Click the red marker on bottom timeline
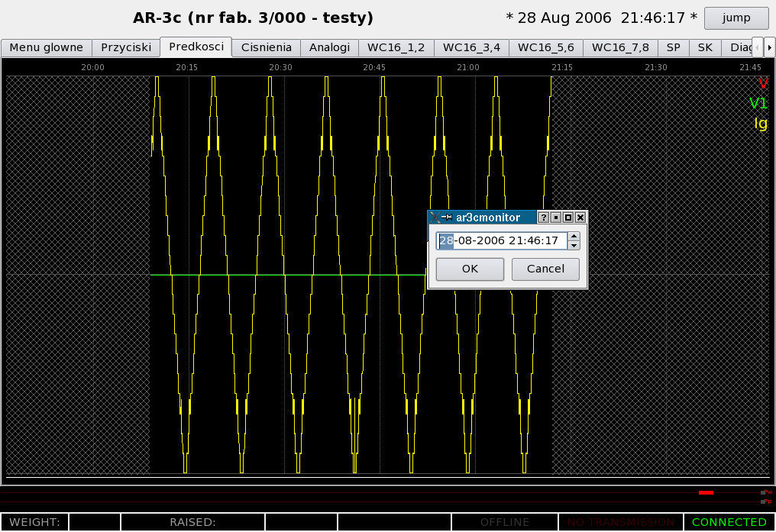This screenshot has height=532, width=776. 706,492
